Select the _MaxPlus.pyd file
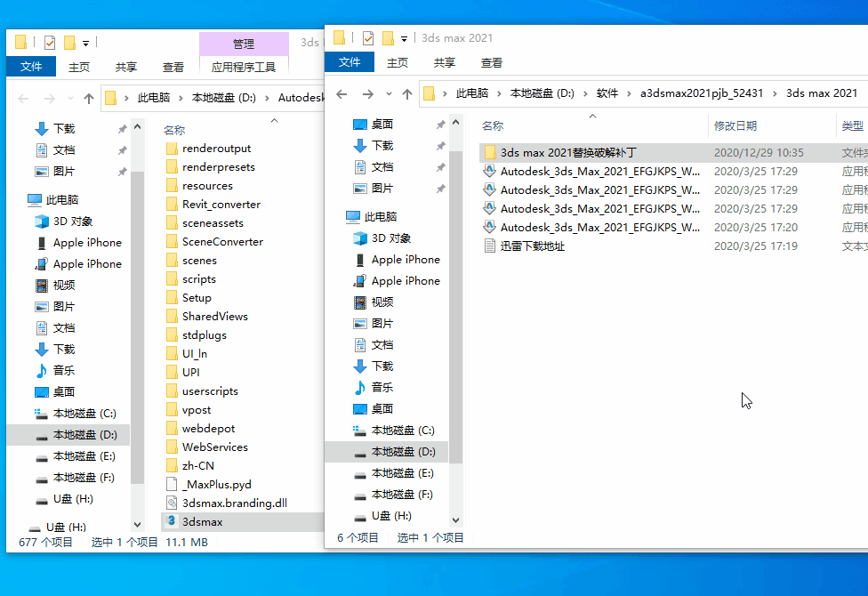 (216, 485)
